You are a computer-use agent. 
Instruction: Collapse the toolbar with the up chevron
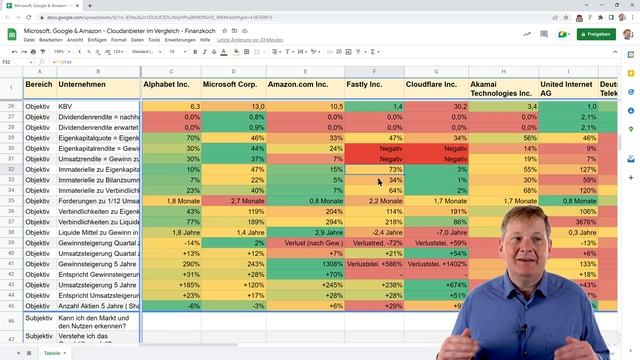click(x=615, y=52)
